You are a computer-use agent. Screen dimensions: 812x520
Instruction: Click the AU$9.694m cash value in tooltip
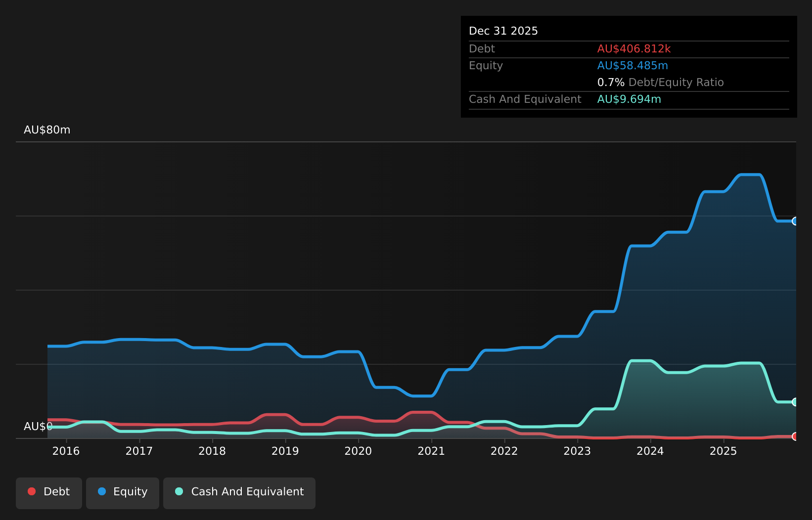629,99
